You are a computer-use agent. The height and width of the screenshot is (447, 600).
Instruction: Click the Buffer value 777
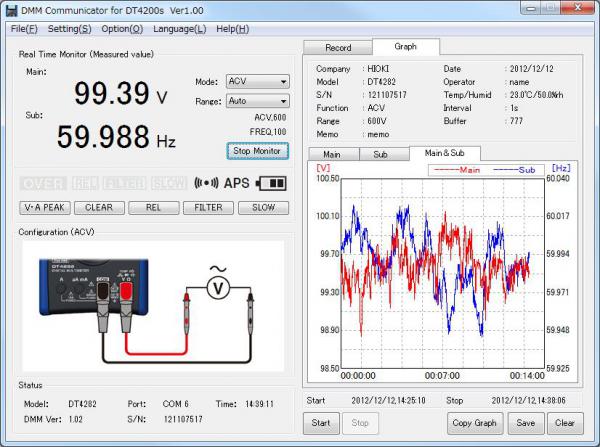pos(516,121)
